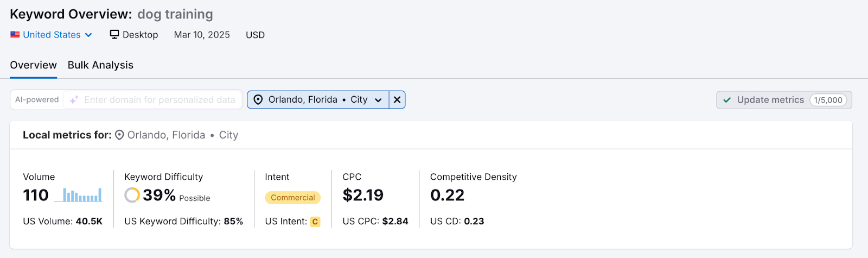The image size is (868, 258).
Task: Click the AI-powered sparkle icon
Action: (74, 100)
